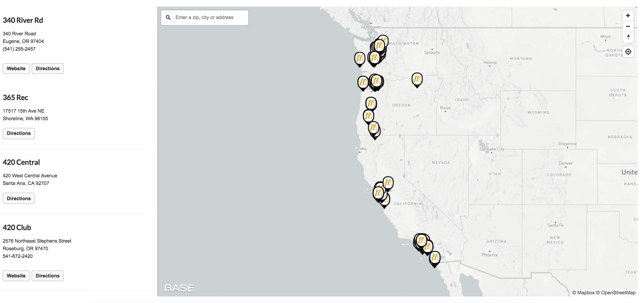
Task: Select the marker northeast of San Francisco
Action: pyautogui.click(x=388, y=183)
